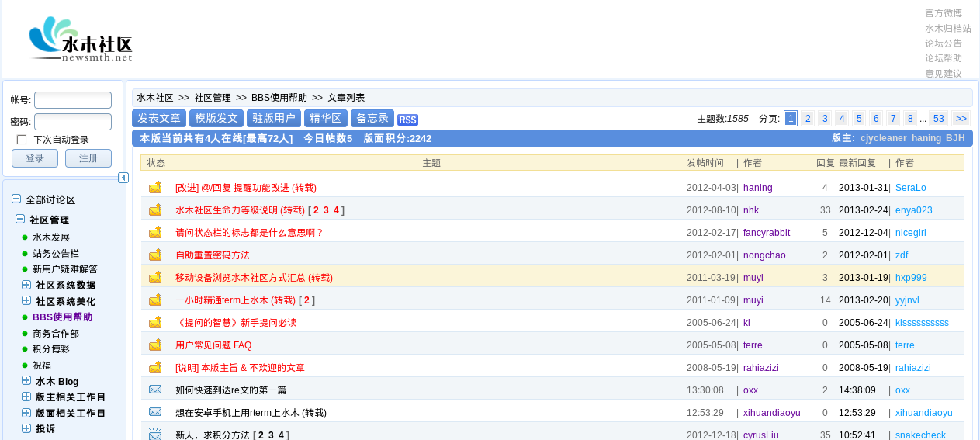980x440 pixels.
Task: Expand the 版主相关工作目 node
Action: coord(26,397)
